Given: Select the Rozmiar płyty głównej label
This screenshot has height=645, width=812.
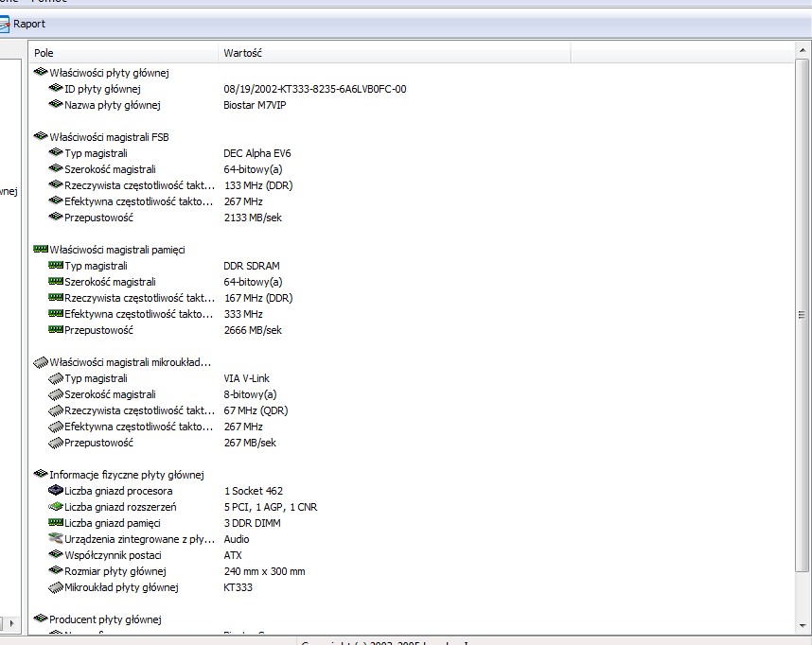Looking at the screenshot, I should point(115,571).
